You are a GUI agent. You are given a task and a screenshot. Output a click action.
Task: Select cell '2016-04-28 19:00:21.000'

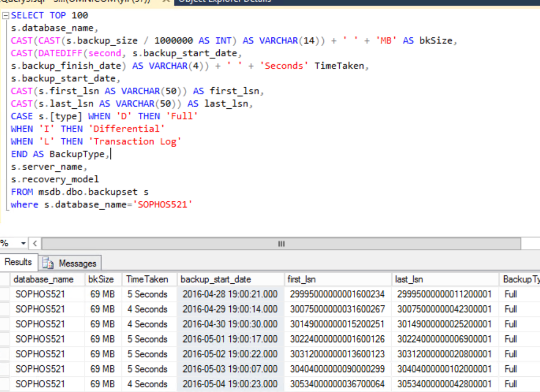[230, 294]
